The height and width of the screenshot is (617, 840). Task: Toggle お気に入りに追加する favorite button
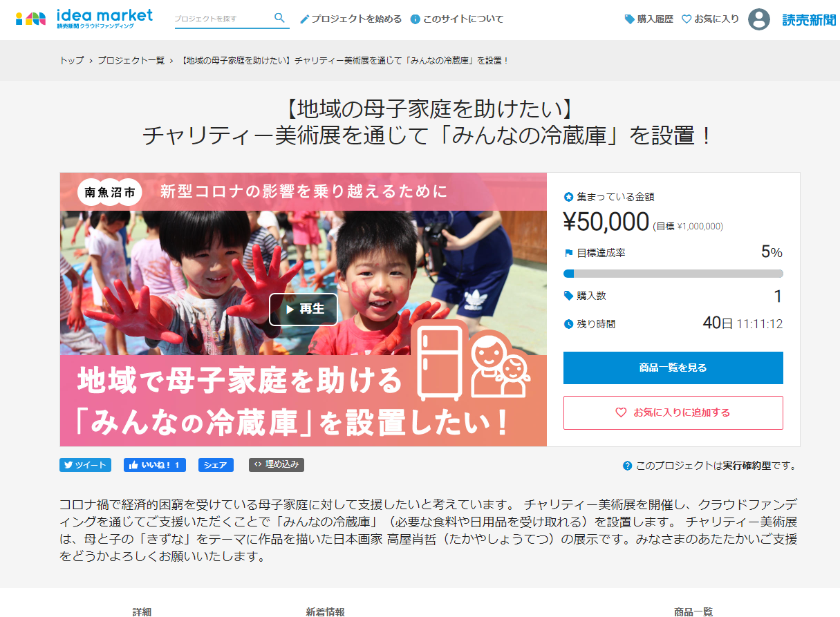point(673,412)
